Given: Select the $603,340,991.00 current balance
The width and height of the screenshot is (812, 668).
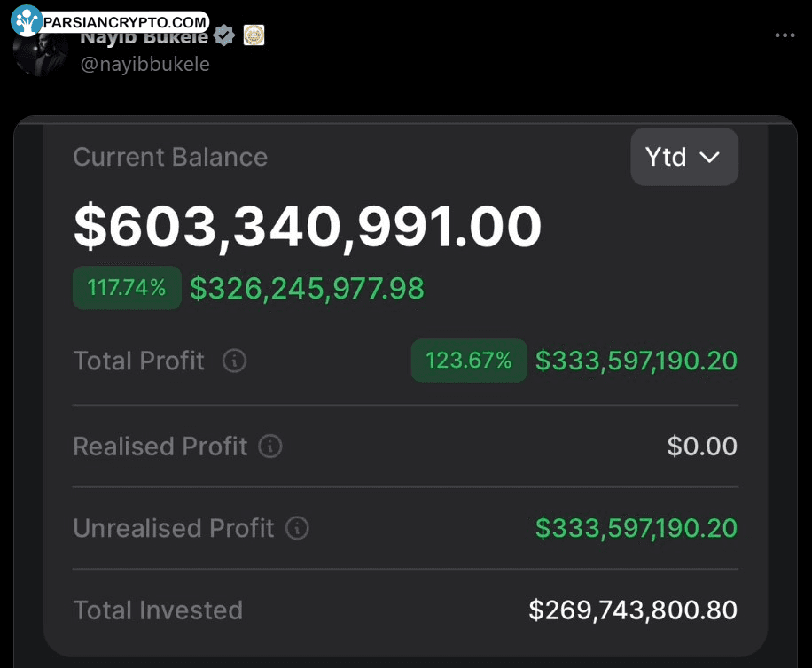Looking at the screenshot, I should point(308,227).
